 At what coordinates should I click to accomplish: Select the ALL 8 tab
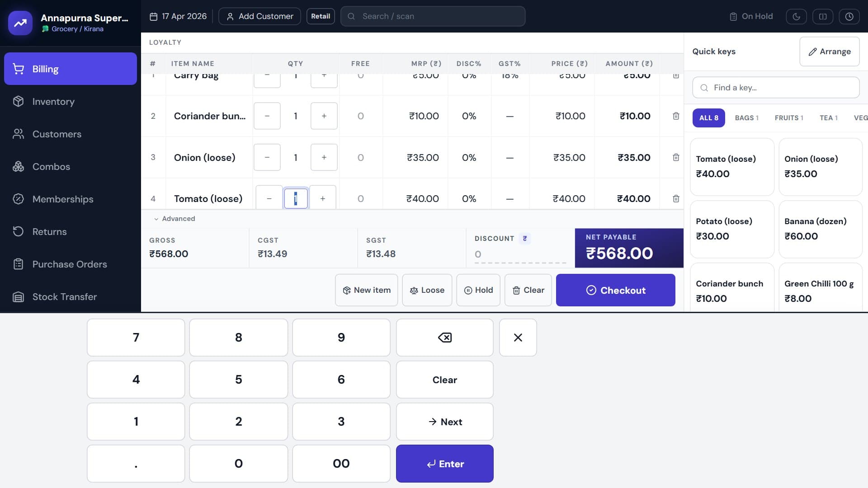pyautogui.click(x=709, y=118)
